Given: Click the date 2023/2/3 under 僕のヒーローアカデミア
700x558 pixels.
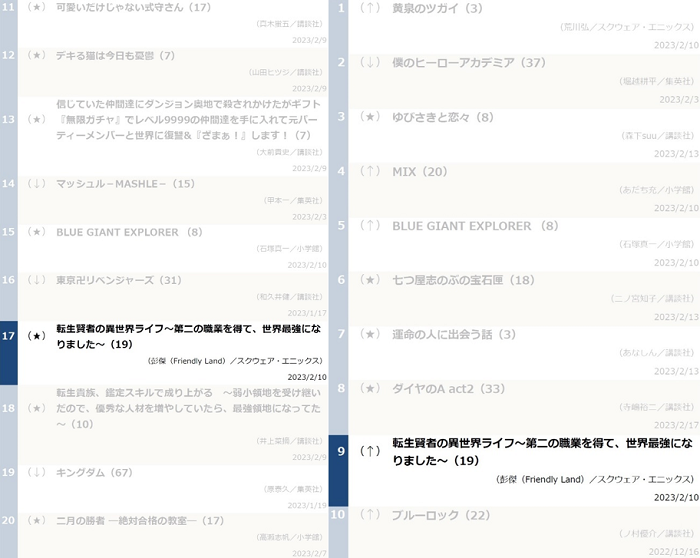Looking at the screenshot, I should coord(679,100).
